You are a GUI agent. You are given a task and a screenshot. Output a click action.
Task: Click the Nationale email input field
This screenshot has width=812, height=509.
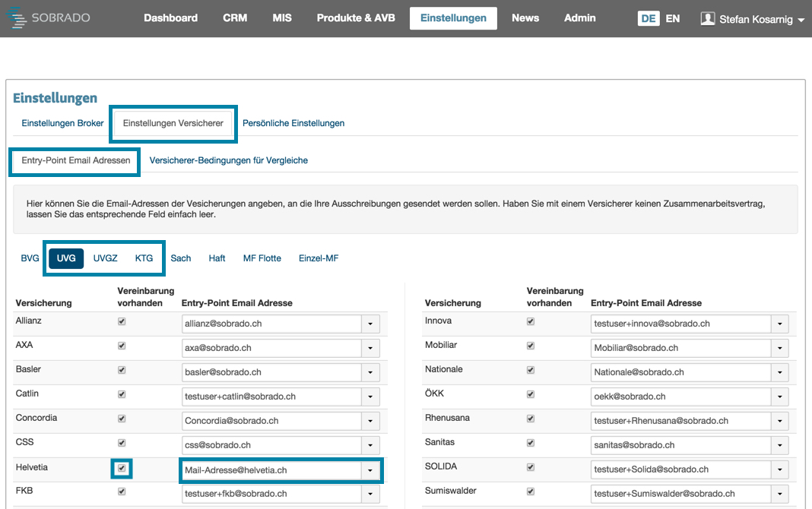tap(680, 372)
